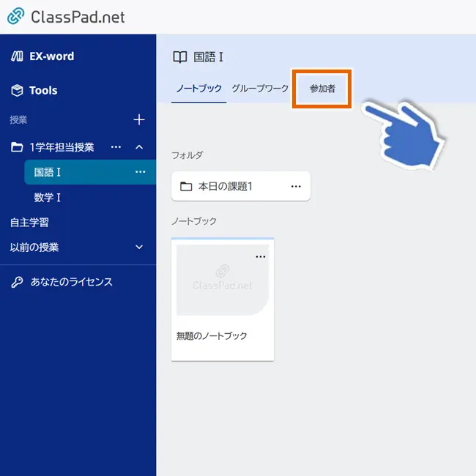Click the ClassPad.net title text

pos(78,17)
